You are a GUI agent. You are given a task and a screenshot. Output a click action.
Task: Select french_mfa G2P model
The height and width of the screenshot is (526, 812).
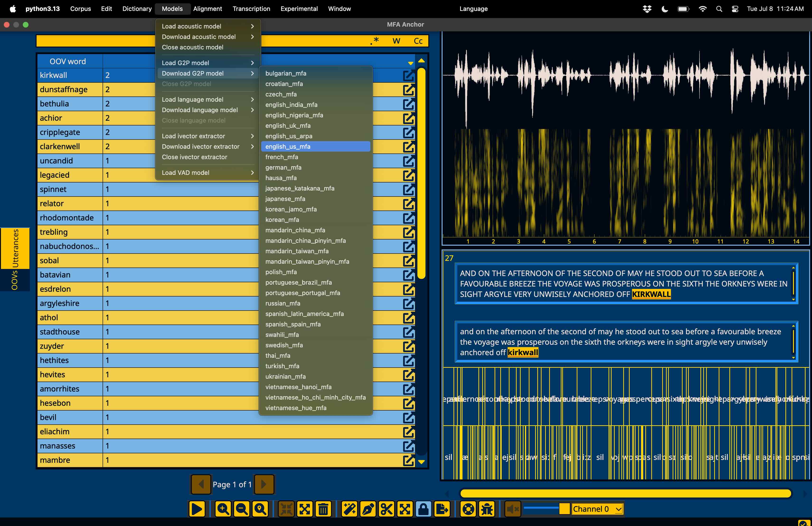point(316,157)
